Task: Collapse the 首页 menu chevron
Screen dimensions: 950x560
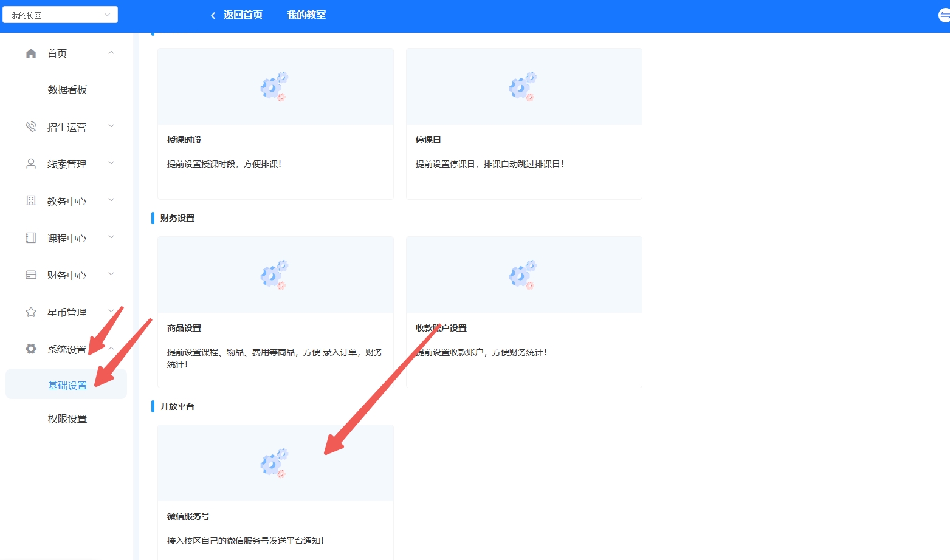Action: [x=111, y=53]
